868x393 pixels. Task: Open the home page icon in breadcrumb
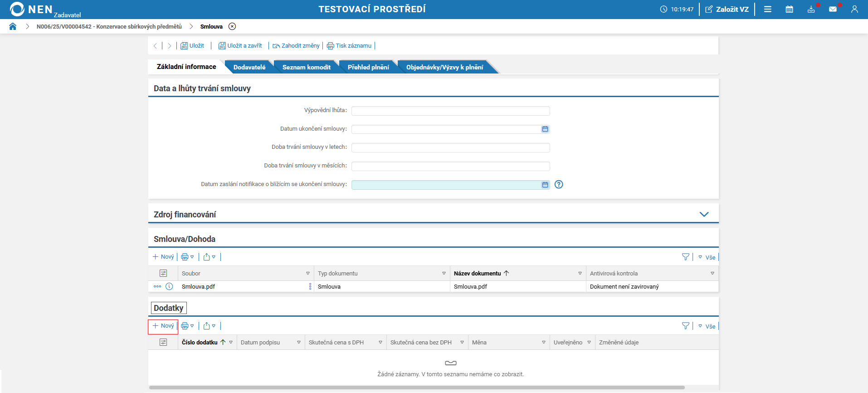(x=13, y=26)
